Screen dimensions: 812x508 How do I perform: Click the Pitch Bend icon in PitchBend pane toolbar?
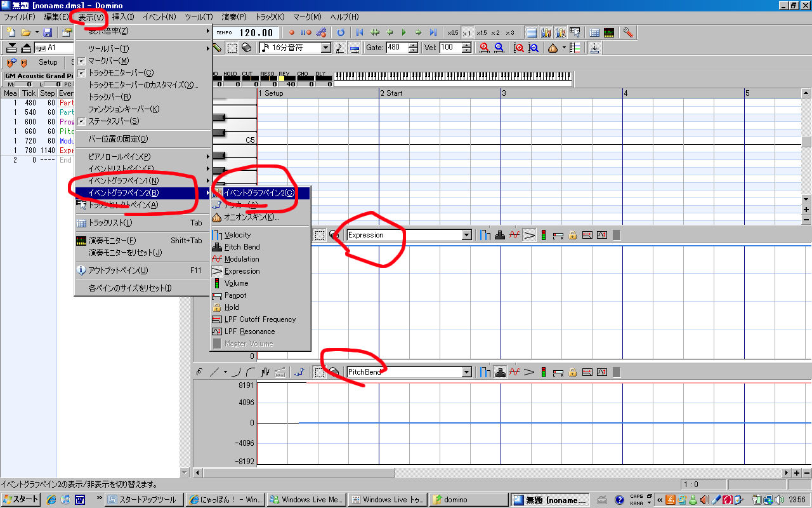tap(500, 372)
